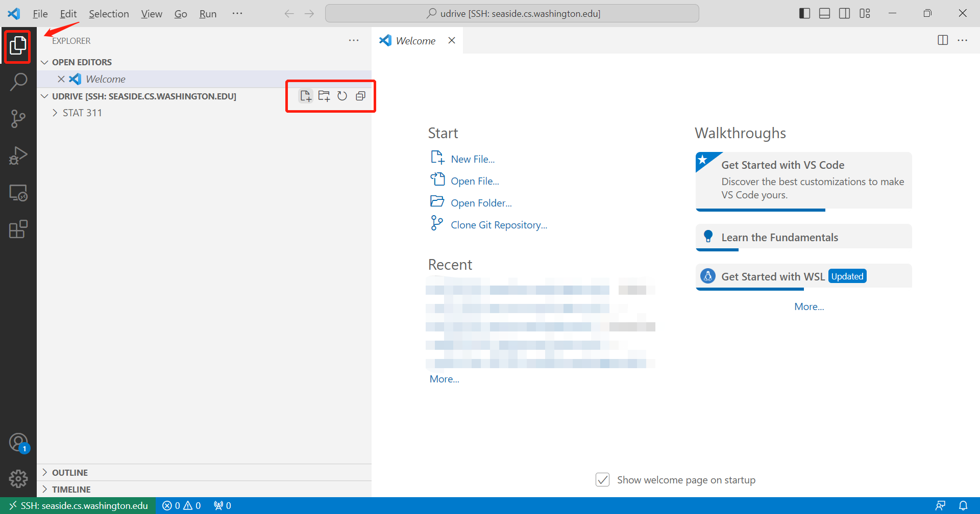This screenshot has width=980, height=514.
Task: Click Clone Git Repository link
Action: 499,225
